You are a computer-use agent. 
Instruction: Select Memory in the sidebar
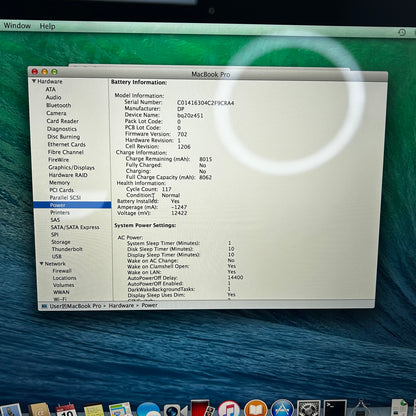tap(60, 183)
